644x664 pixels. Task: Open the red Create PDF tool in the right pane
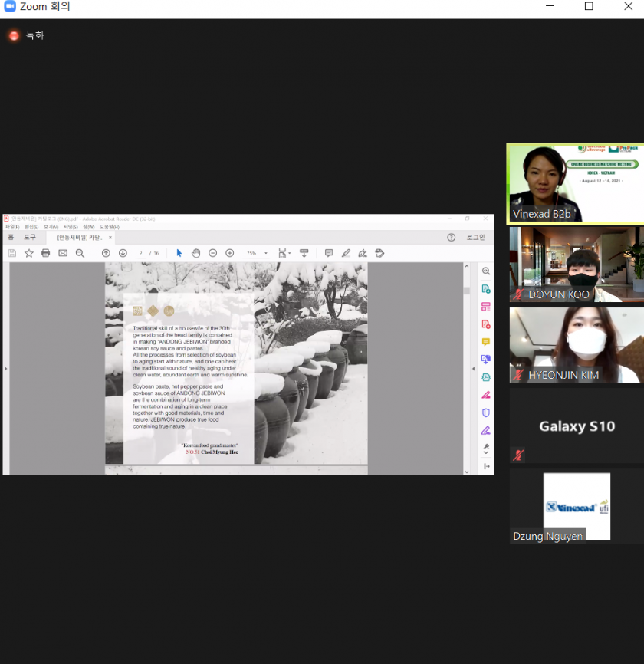point(486,324)
